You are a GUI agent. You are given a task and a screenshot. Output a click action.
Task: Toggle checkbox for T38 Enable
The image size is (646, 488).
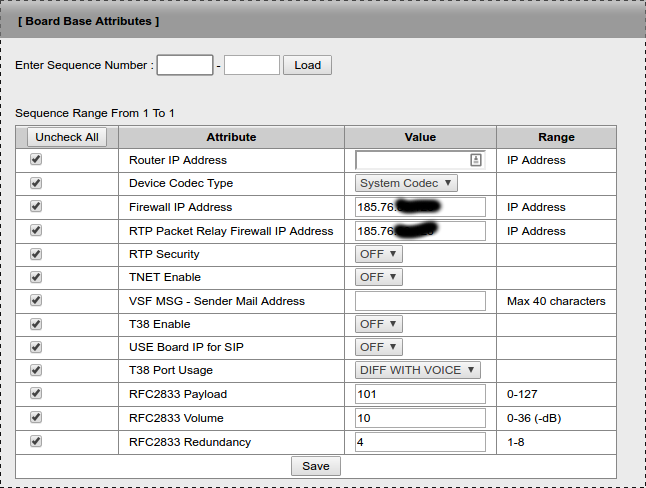[36, 324]
